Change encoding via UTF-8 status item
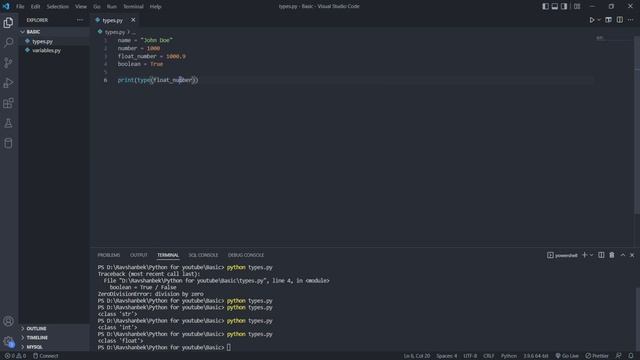This screenshot has height=360, width=640. pyautogui.click(x=470, y=356)
